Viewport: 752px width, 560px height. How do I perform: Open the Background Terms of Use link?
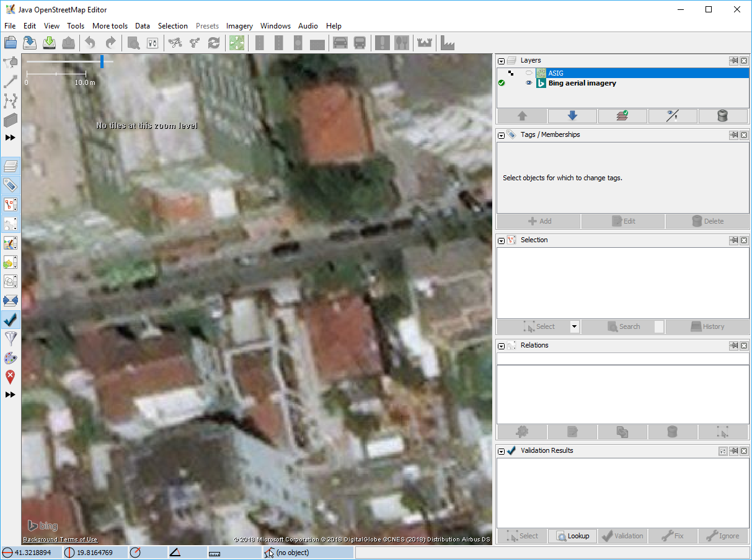pos(60,540)
